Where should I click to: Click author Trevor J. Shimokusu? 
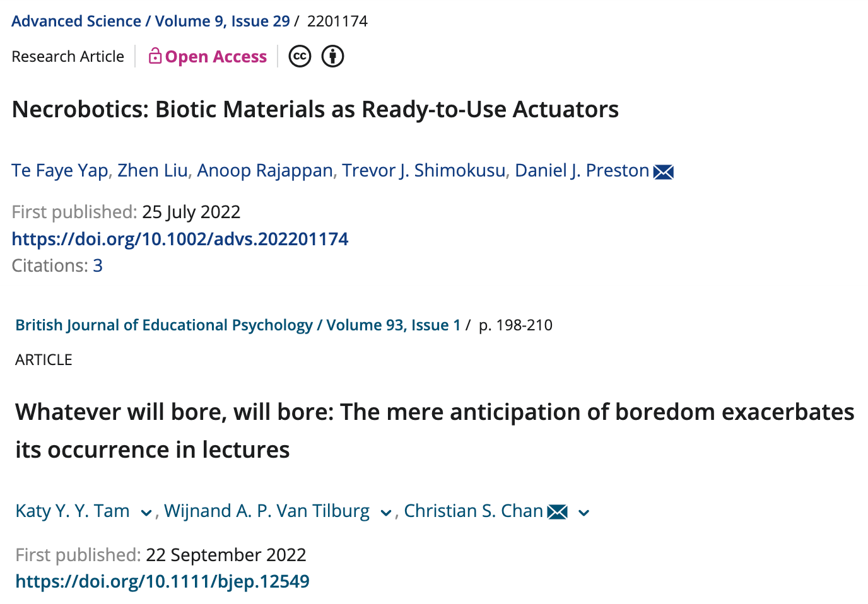click(x=423, y=170)
